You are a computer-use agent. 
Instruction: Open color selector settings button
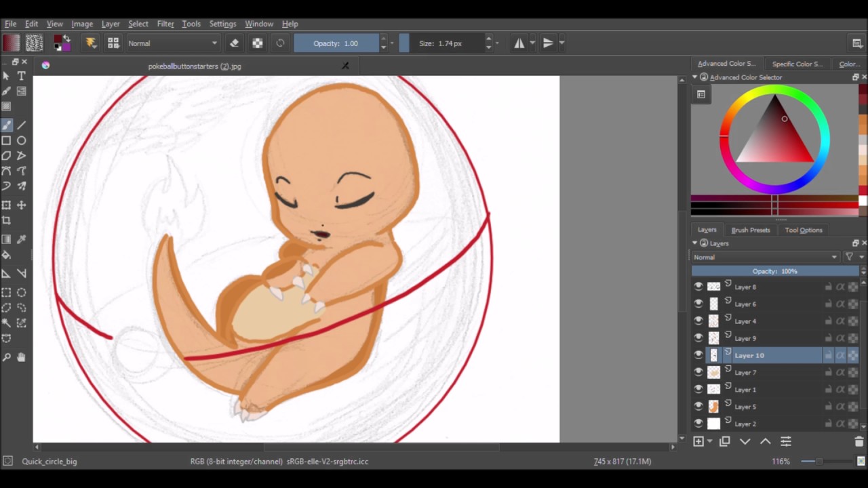click(x=702, y=95)
